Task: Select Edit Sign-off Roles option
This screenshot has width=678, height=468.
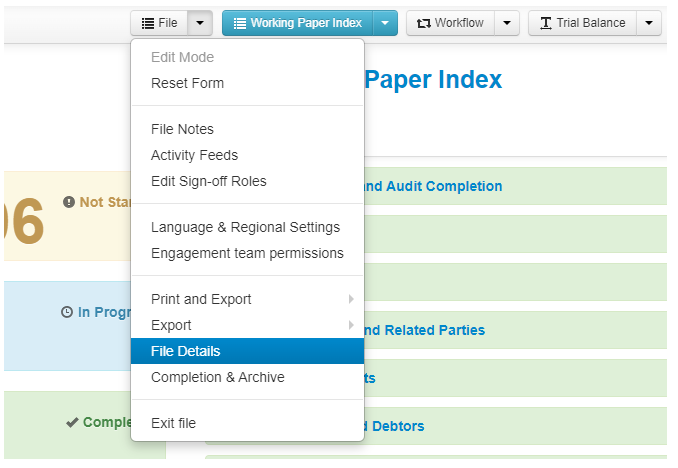Action: 208,181
